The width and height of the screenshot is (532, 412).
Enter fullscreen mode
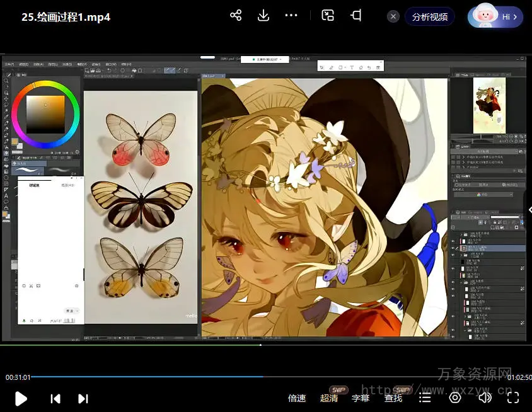pos(513,398)
